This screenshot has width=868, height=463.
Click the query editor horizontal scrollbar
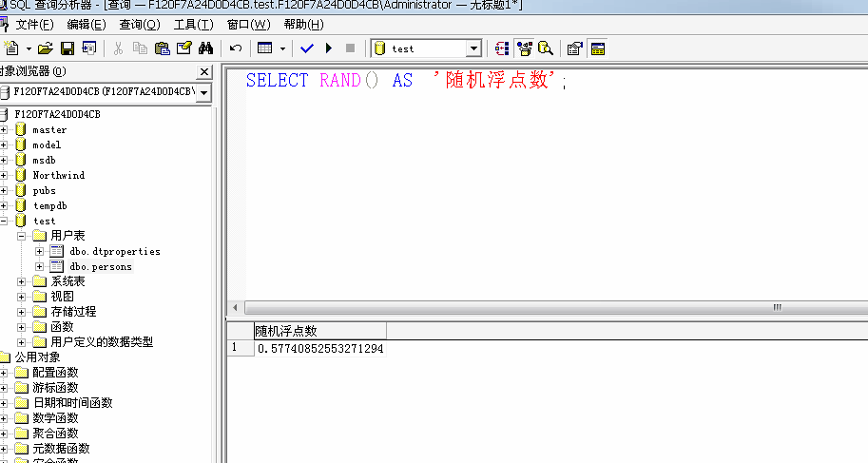(555, 307)
